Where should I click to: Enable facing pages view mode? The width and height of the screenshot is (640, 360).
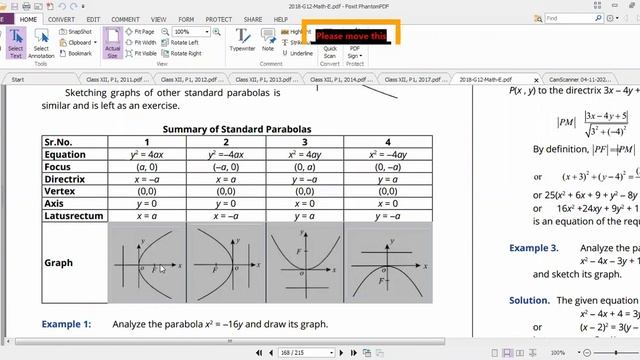[x=520, y=353]
